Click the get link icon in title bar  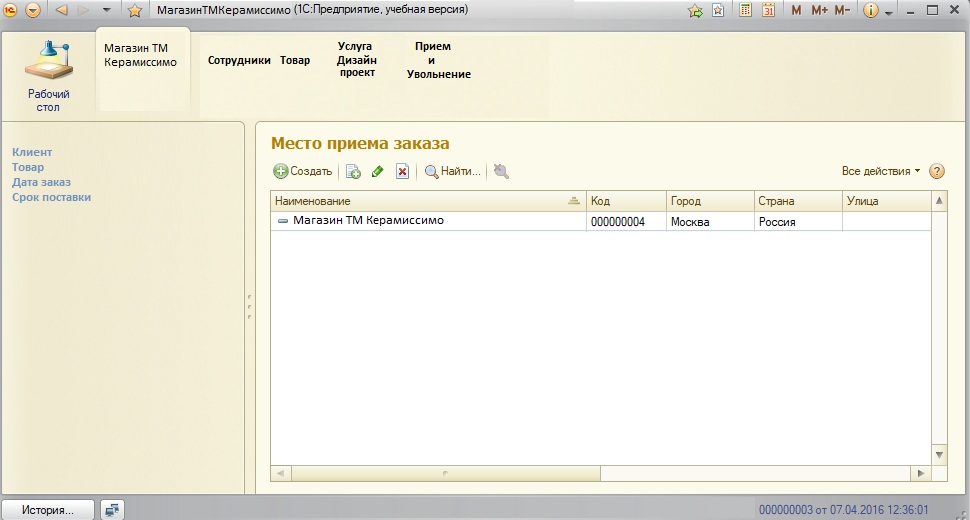coord(695,11)
